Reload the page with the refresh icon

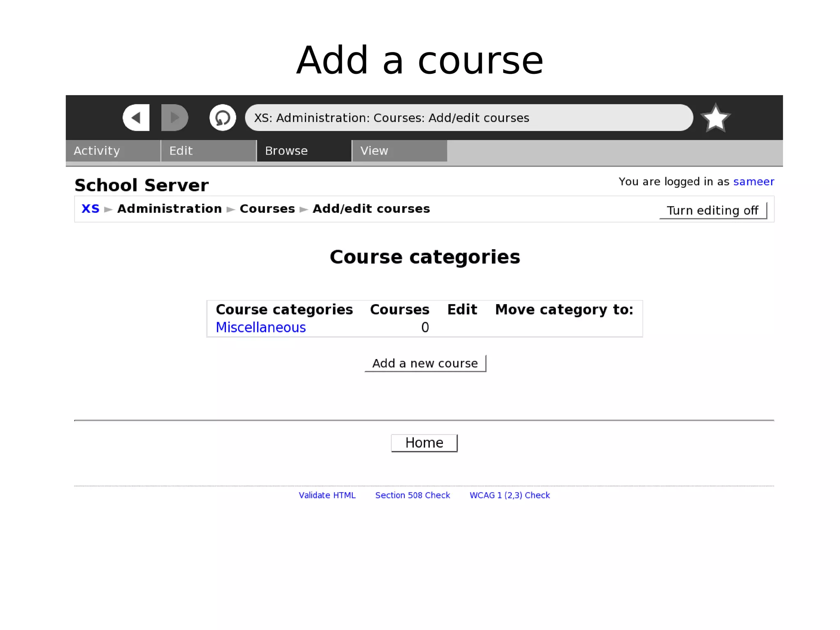[x=223, y=118]
